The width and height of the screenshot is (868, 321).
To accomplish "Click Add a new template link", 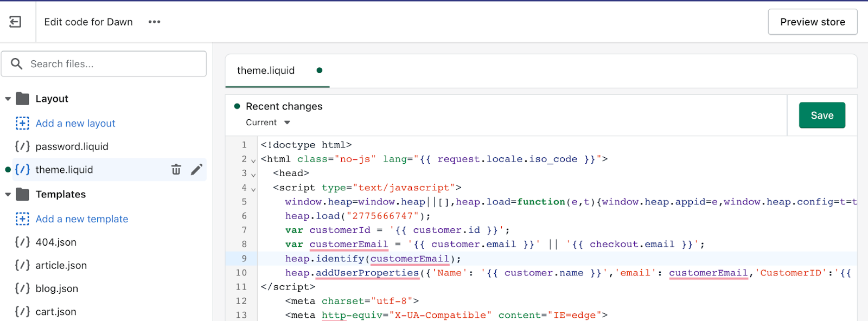I will tap(82, 219).
